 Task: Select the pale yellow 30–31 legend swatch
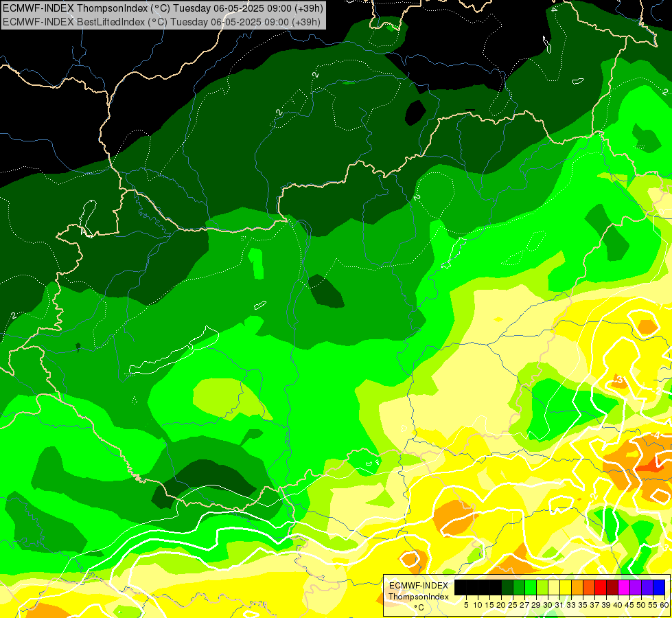click(554, 587)
